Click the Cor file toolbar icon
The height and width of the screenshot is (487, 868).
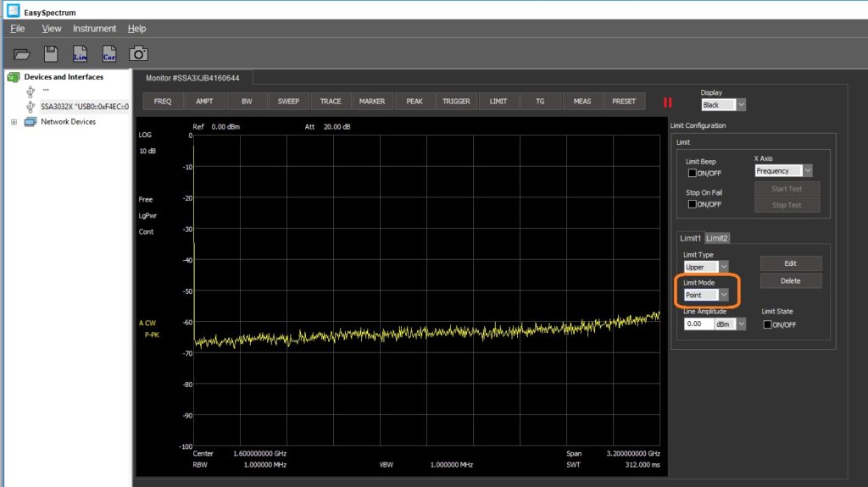(108, 54)
